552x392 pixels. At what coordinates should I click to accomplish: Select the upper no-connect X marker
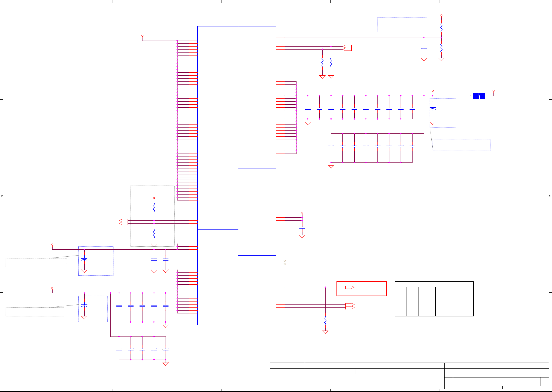pyautogui.click(x=284, y=261)
